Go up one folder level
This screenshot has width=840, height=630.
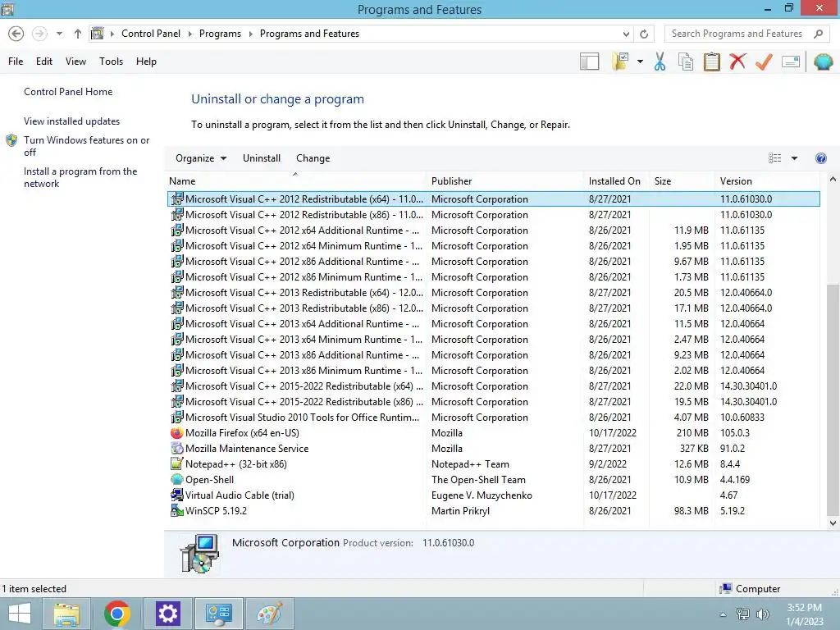pos(78,34)
